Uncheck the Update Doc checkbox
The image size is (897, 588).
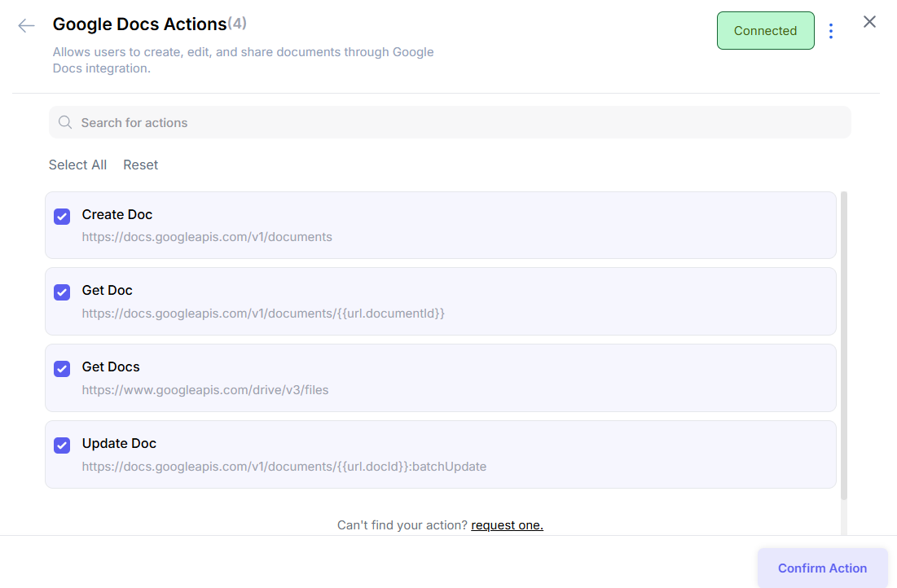click(62, 445)
